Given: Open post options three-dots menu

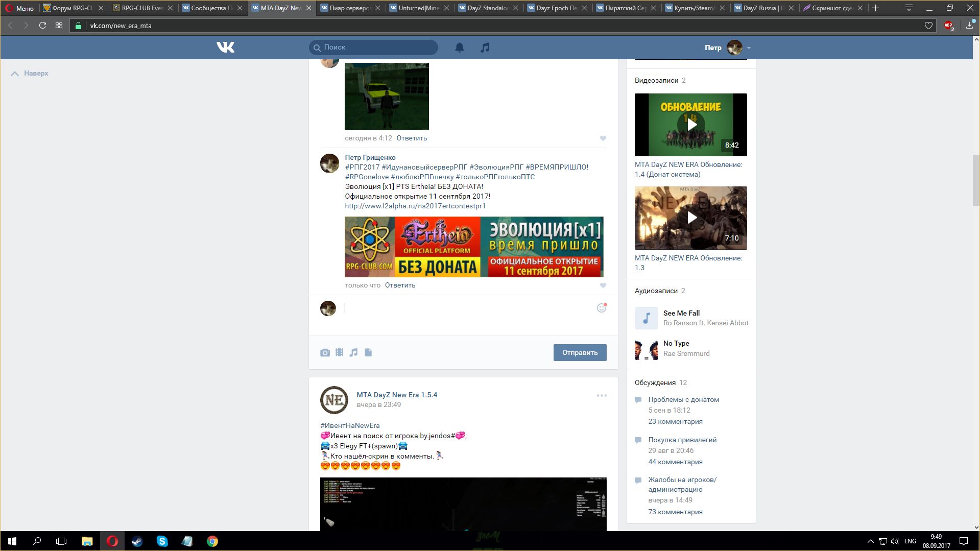Looking at the screenshot, I should pos(602,395).
